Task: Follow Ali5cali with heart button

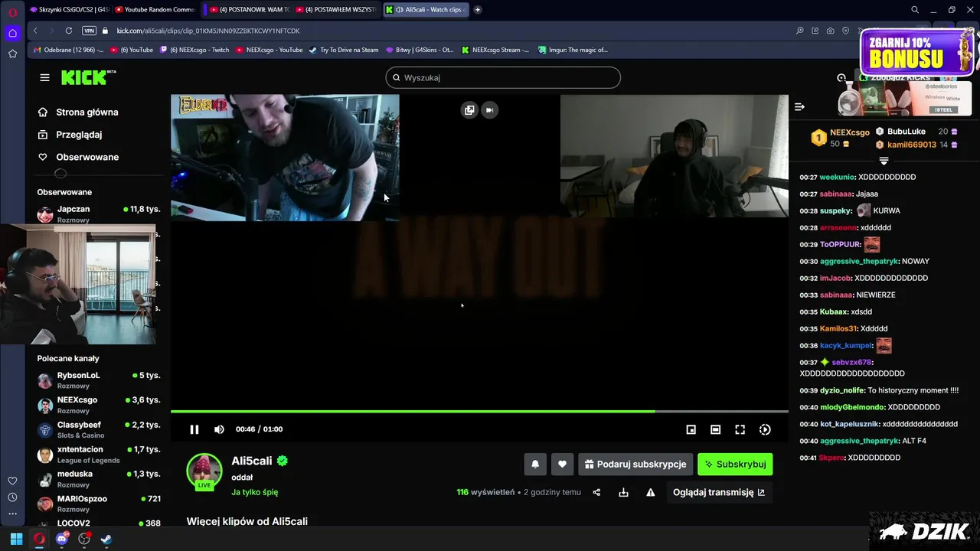Action: [x=562, y=464]
